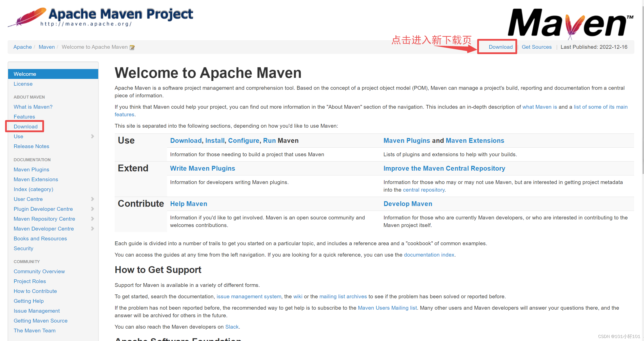Expand the Maven Repository Centre arrow

92,219
